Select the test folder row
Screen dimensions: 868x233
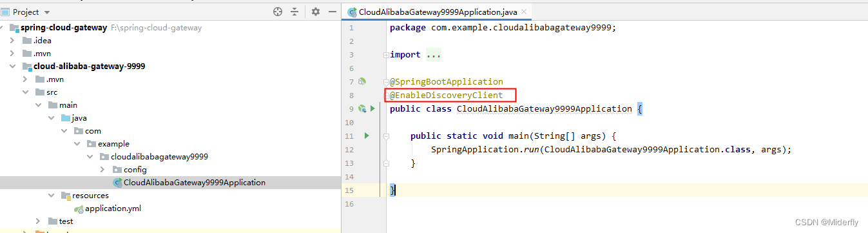coord(66,221)
